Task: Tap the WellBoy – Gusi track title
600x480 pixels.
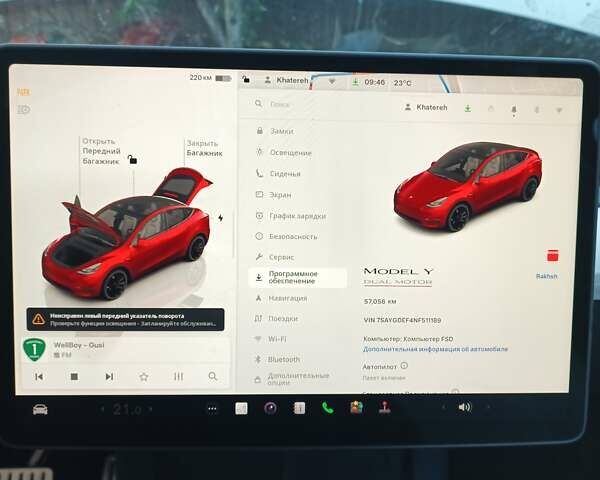Action: (x=79, y=345)
